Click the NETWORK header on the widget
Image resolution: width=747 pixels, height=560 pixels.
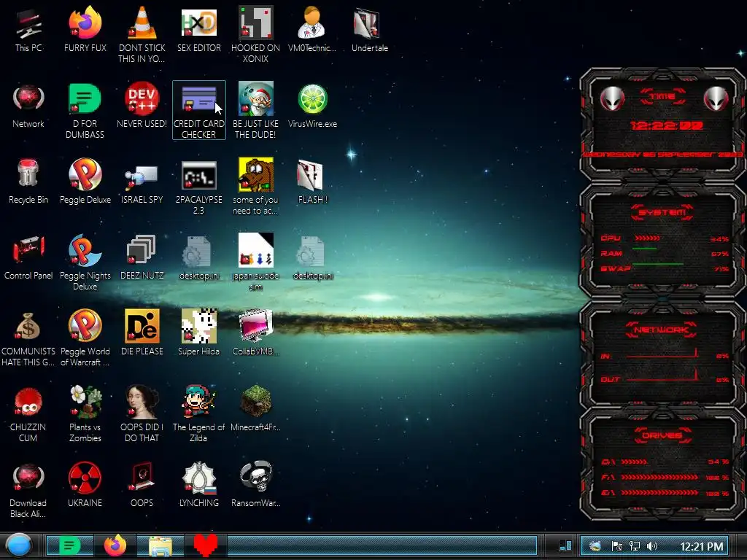click(662, 330)
